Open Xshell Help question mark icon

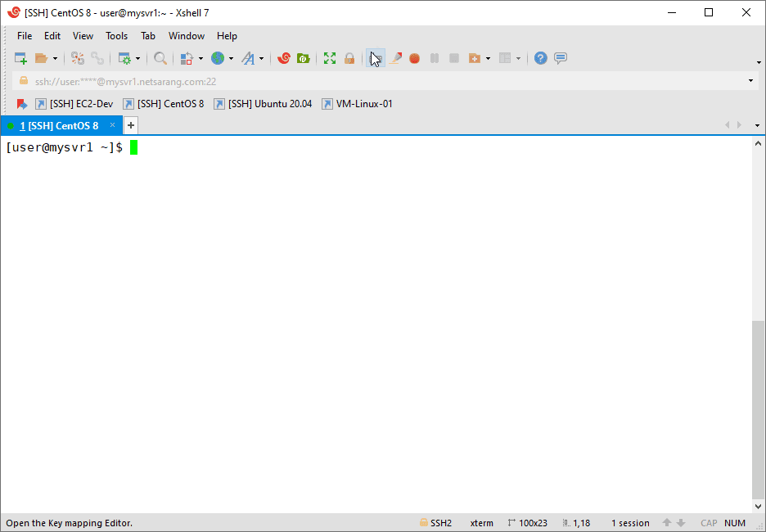540,59
